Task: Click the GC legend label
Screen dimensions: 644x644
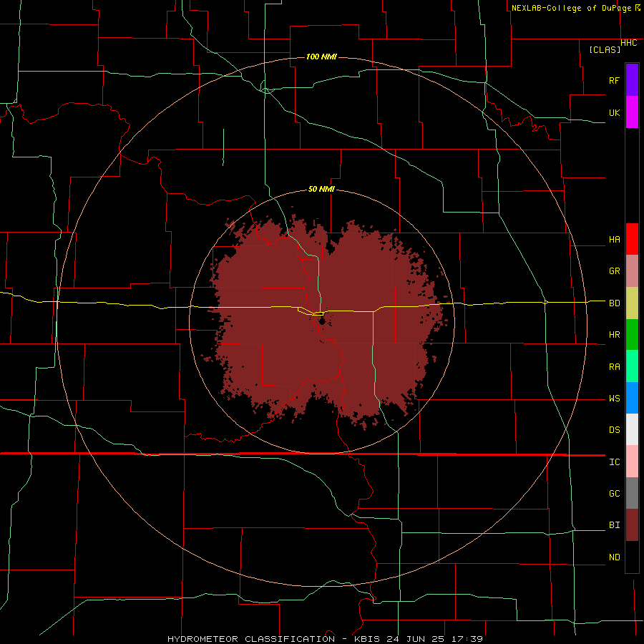Action: 614,494
